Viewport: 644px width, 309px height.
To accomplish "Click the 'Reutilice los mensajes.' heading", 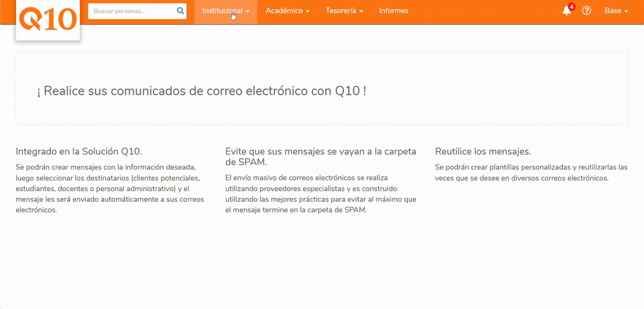I will point(483,151).
